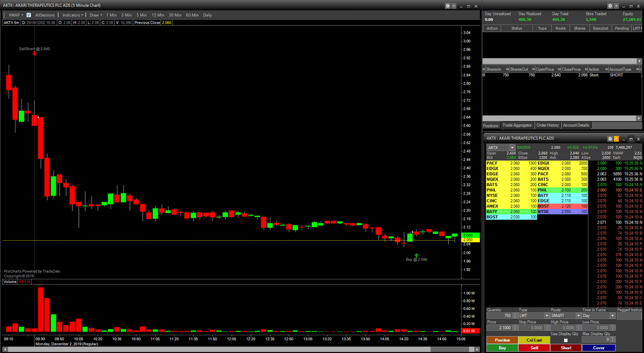Click the Action column header in orders table
The image size is (644, 353).
tap(492, 28)
